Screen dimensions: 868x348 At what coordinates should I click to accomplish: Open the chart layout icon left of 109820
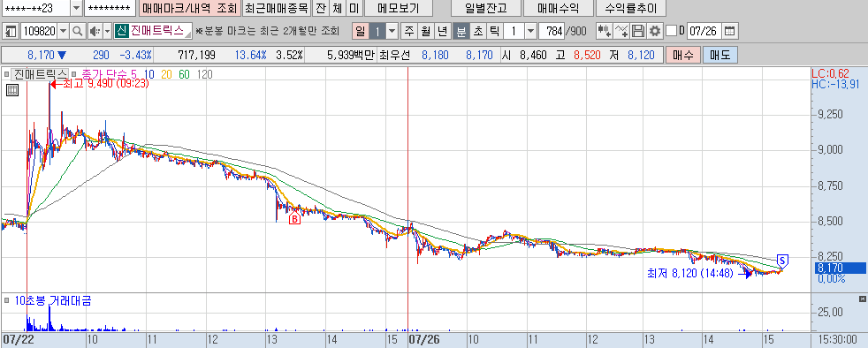click(x=11, y=31)
